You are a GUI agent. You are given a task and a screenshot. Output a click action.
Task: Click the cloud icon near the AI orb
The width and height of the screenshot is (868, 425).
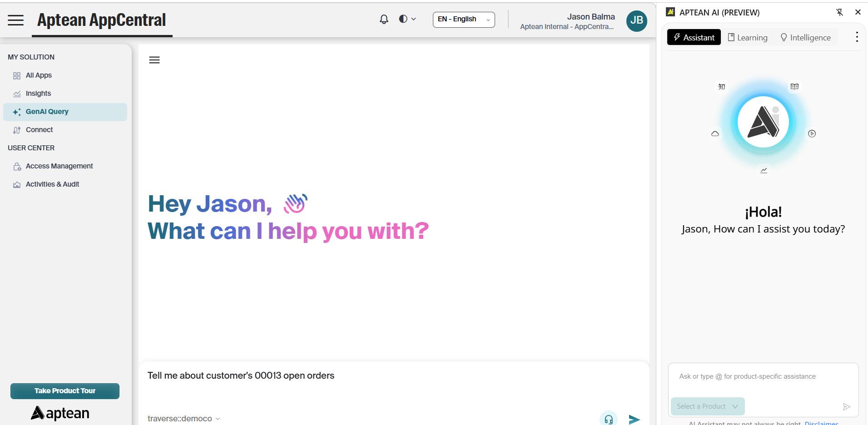(x=715, y=133)
